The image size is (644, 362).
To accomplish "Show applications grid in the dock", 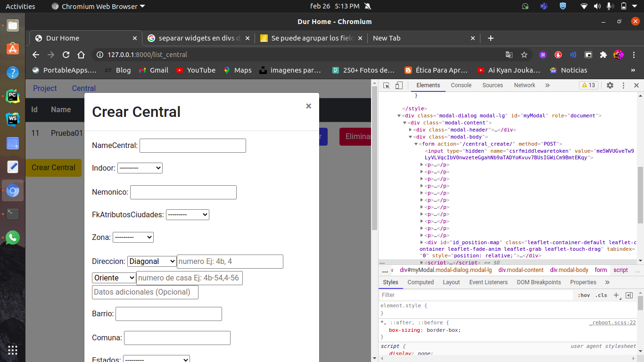I will click(13, 350).
